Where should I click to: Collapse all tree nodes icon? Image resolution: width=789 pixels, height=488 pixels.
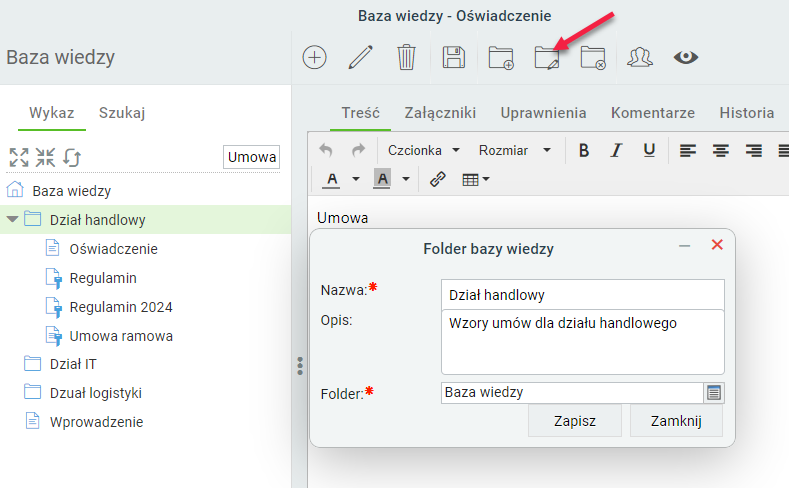pyautogui.click(x=45, y=157)
